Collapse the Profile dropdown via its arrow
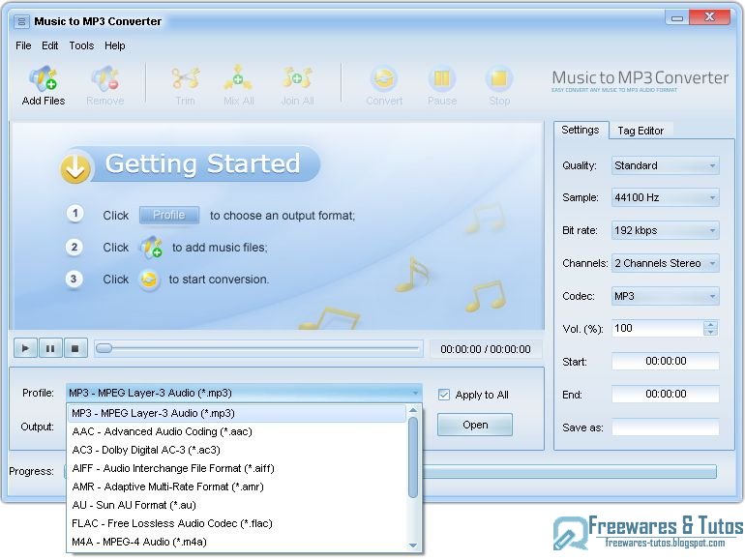This screenshot has height=560, width=745. [x=415, y=394]
